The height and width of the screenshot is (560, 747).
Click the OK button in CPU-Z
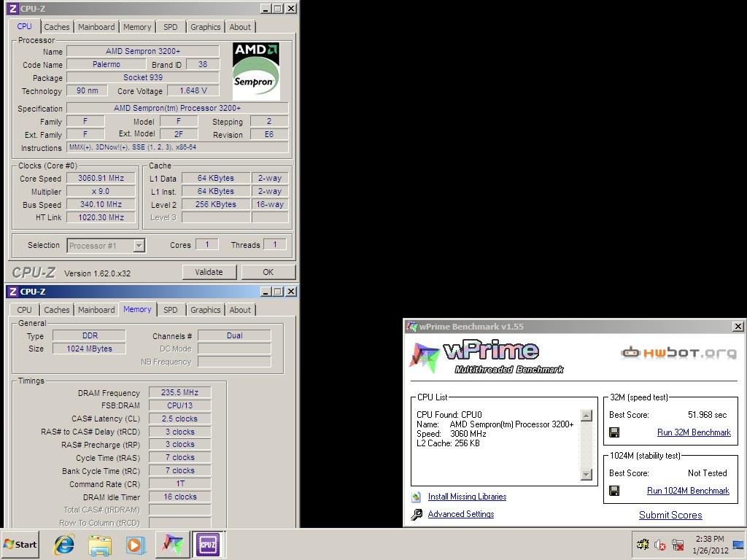point(268,272)
